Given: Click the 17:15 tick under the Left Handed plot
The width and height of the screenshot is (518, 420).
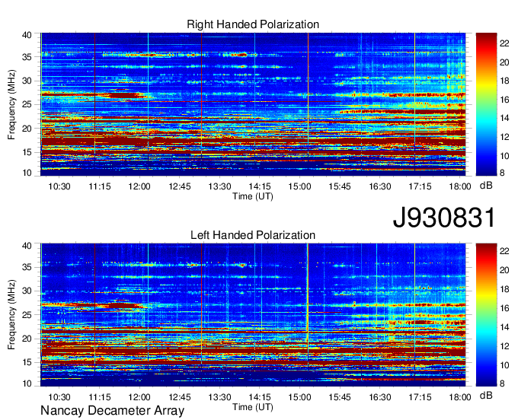Looking at the screenshot, I should pyautogui.click(x=420, y=397).
